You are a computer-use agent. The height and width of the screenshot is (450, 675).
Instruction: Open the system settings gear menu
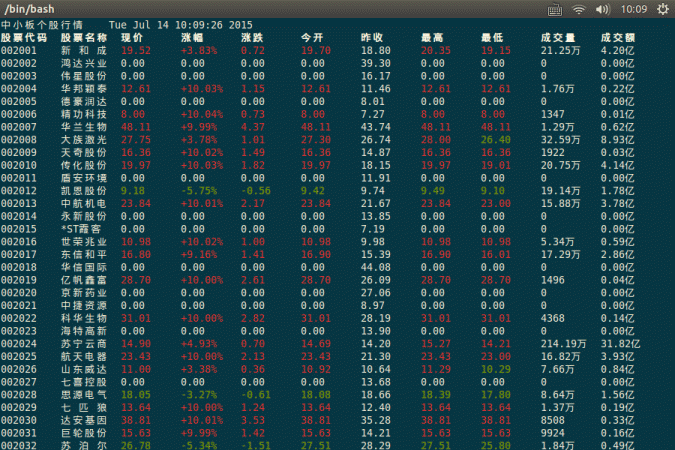tap(663, 9)
